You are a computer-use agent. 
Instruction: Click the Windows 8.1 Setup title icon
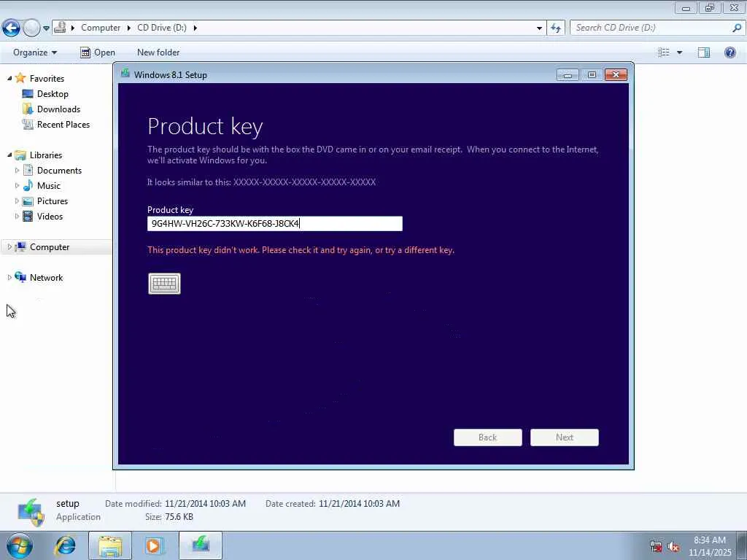(x=125, y=74)
